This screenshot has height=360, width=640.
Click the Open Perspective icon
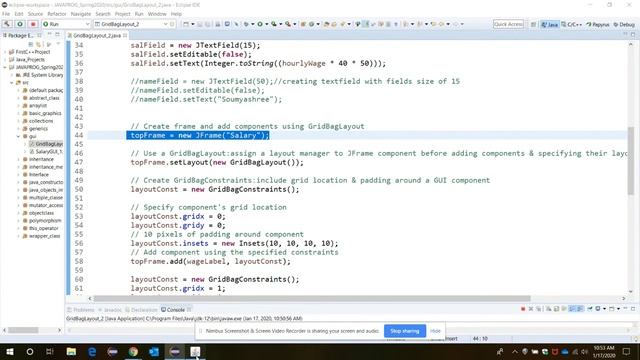point(533,24)
